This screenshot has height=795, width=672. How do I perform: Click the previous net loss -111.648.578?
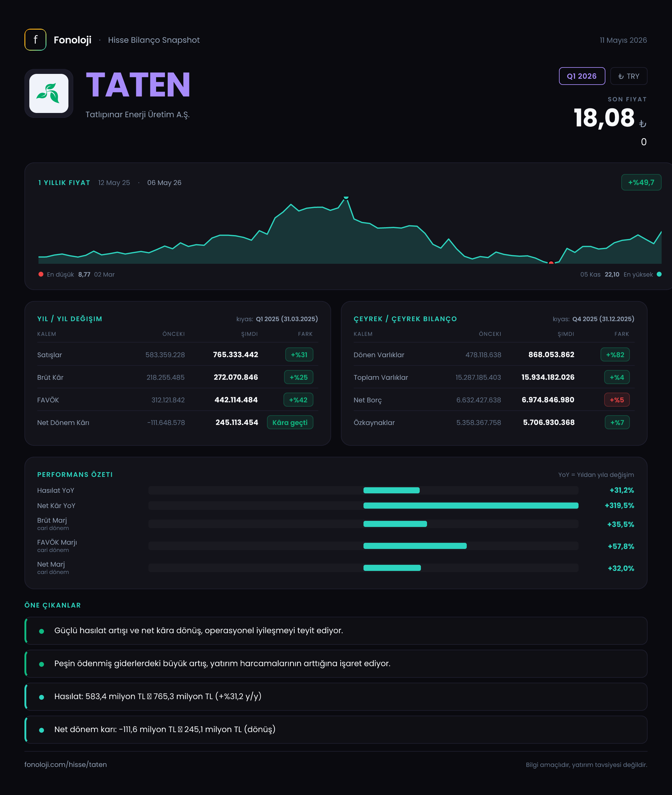[166, 423]
